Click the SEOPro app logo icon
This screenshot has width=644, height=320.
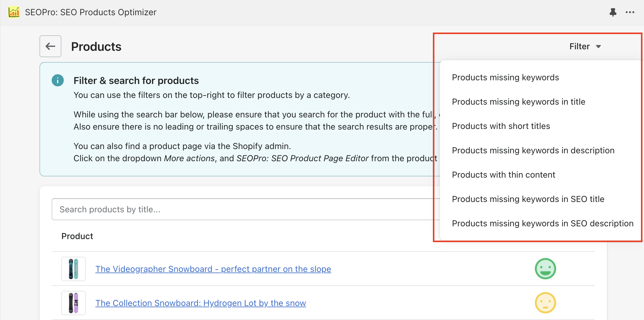[14, 12]
